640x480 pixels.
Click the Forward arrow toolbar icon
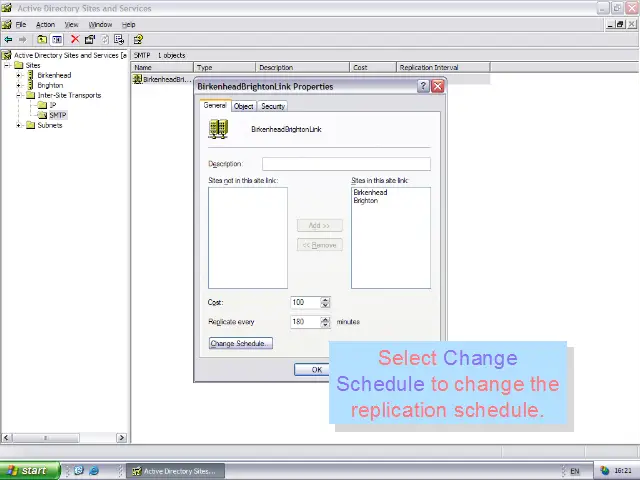[22, 40]
